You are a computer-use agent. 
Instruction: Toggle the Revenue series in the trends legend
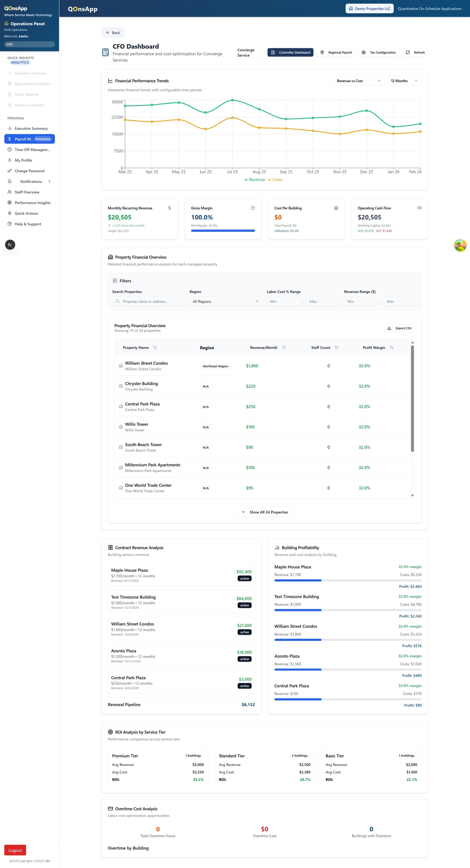254,179
